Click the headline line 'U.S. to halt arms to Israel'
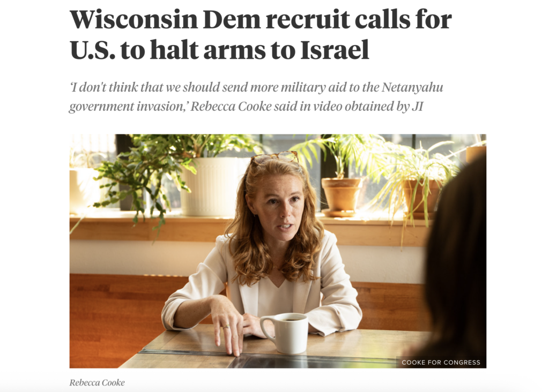549x392 pixels. 219,50
